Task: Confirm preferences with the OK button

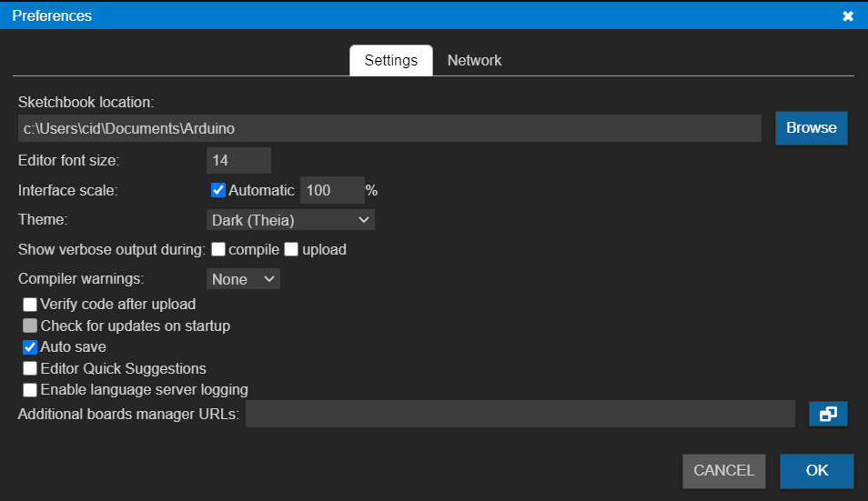Action: [x=816, y=471]
